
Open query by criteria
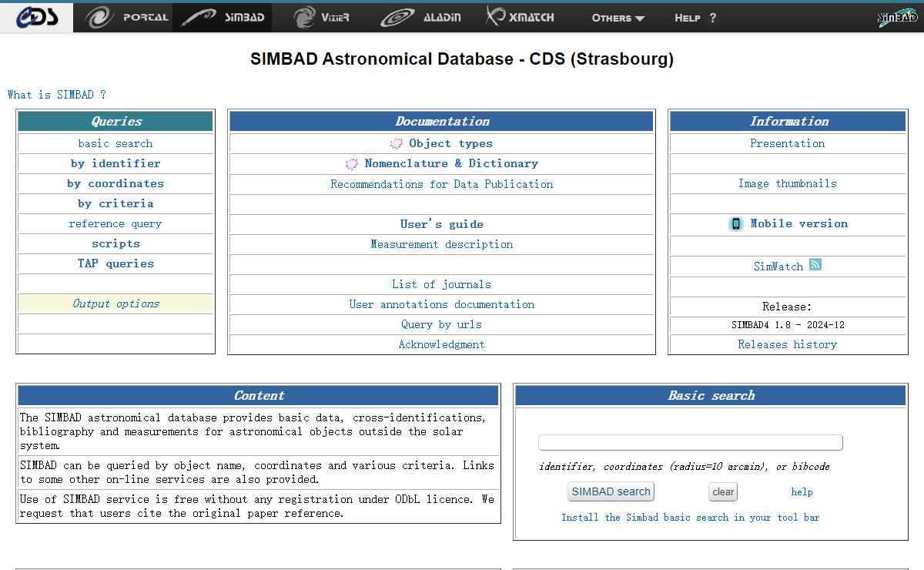115,203
